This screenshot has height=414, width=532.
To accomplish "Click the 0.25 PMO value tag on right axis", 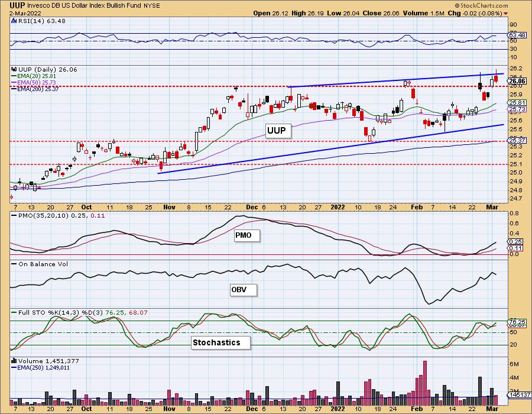I will tap(515, 242).
